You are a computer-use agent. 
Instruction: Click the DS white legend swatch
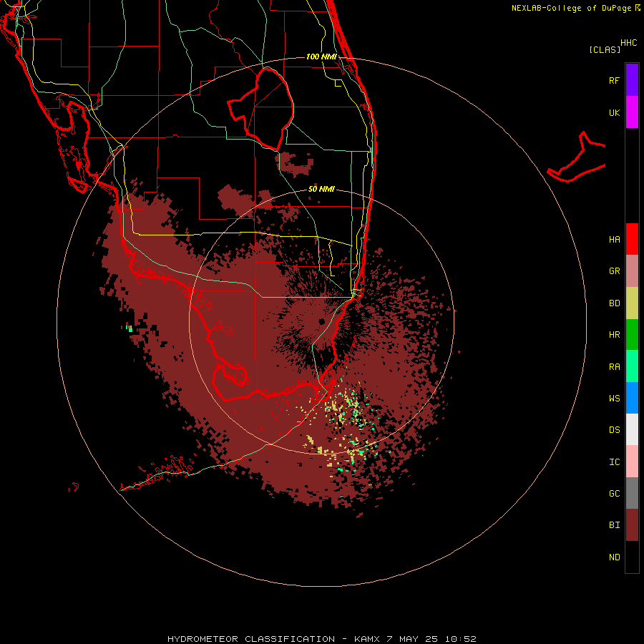[632, 429]
